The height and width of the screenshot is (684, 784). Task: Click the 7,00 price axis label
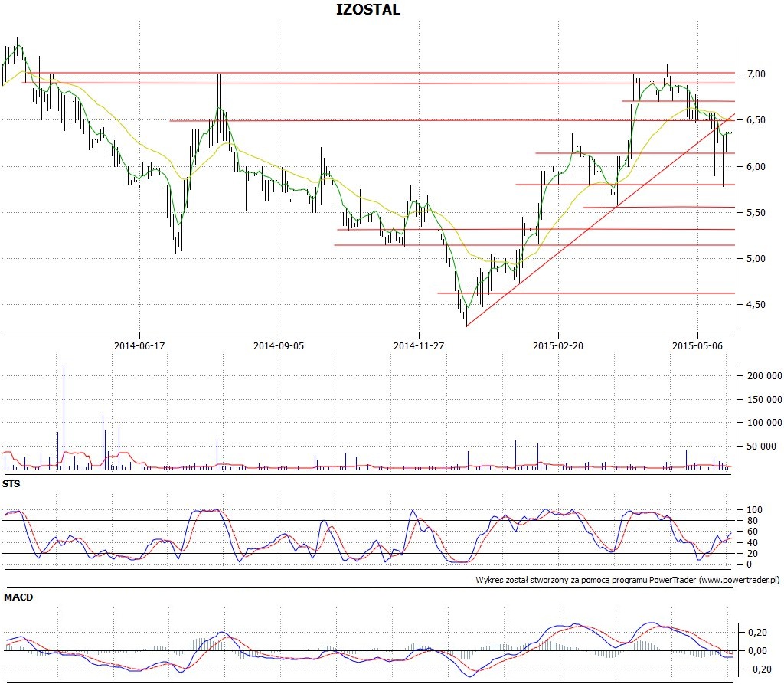[756, 74]
